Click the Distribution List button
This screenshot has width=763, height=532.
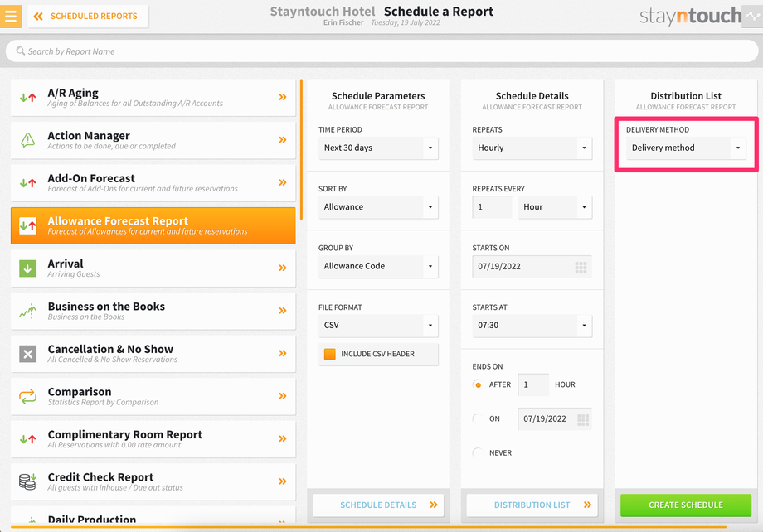pyautogui.click(x=532, y=505)
